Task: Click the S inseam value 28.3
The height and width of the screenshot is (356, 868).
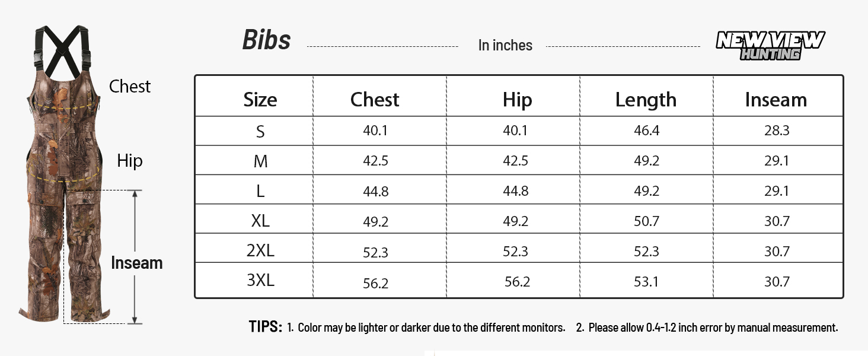Action: 777,131
